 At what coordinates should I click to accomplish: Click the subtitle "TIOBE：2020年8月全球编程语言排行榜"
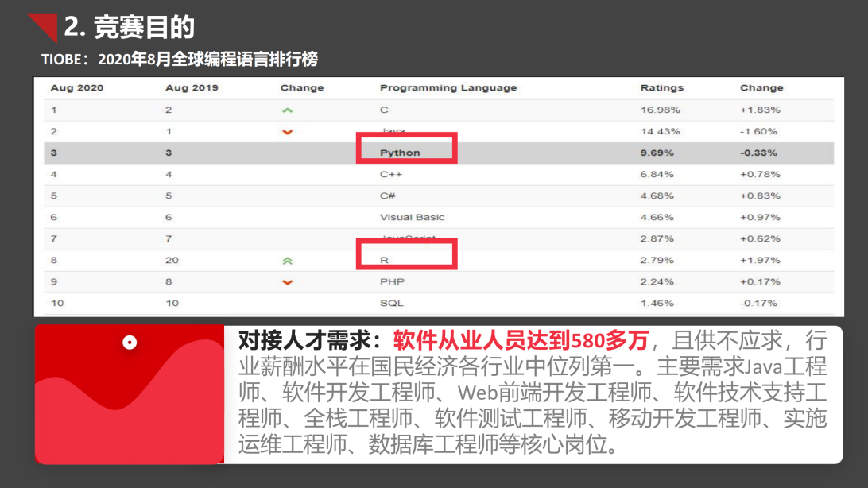(x=180, y=59)
